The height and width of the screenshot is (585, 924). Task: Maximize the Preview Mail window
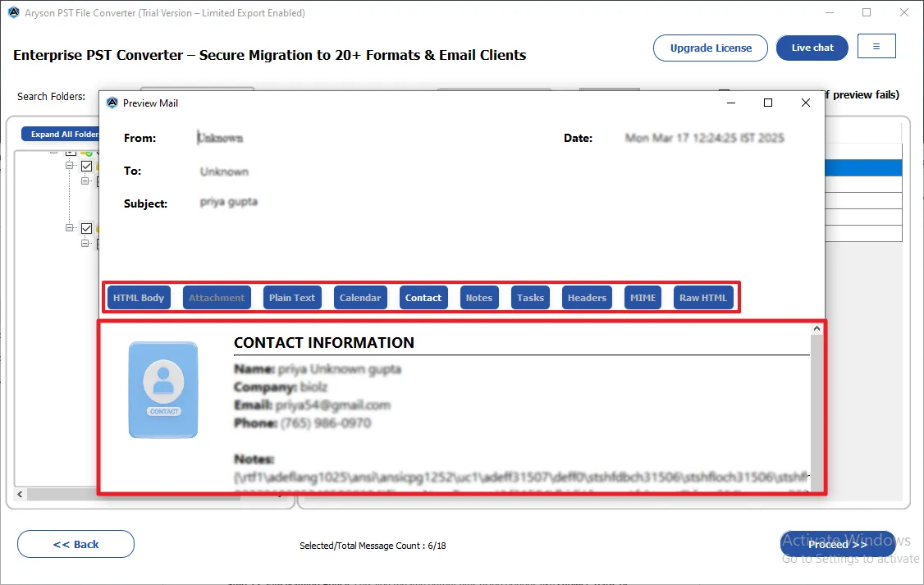point(768,103)
